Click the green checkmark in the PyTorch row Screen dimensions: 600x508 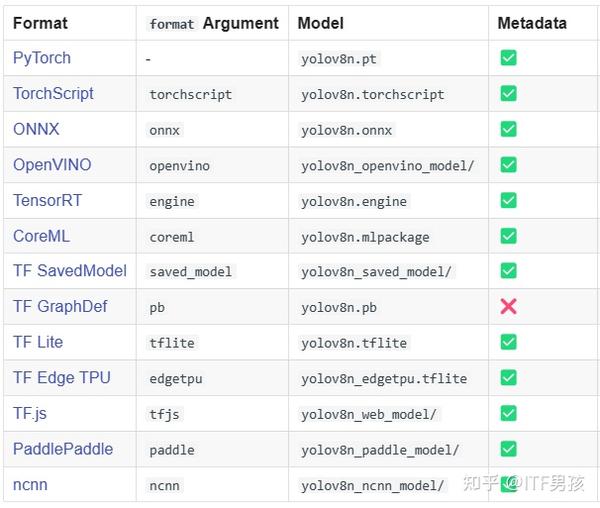click(508, 58)
